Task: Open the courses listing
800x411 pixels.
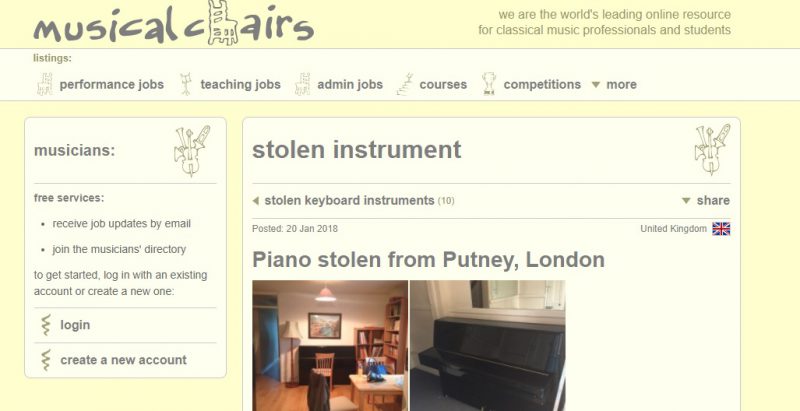Action: pyautogui.click(x=443, y=85)
